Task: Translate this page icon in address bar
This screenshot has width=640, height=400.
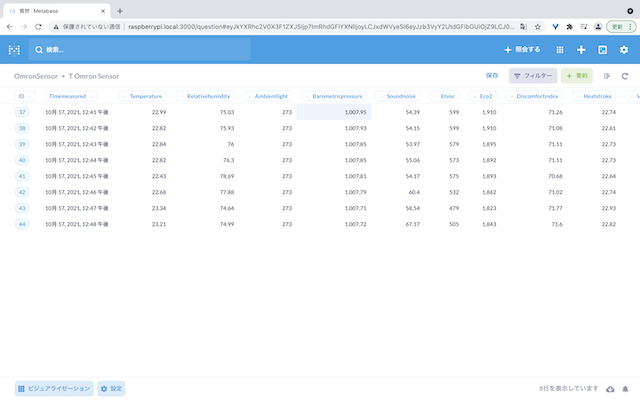Action: [523, 27]
